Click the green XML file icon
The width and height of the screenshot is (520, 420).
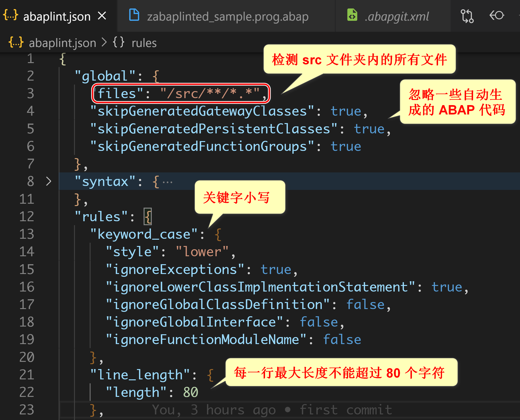[x=352, y=15]
